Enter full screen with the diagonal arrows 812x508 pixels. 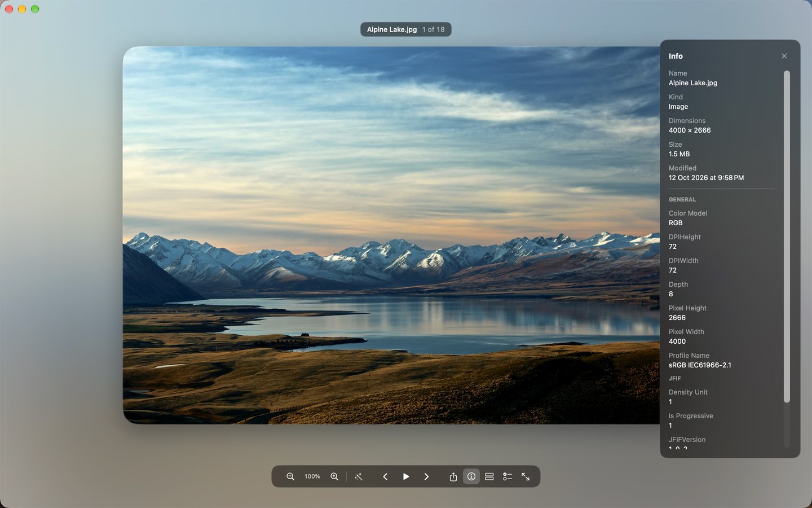point(526,476)
